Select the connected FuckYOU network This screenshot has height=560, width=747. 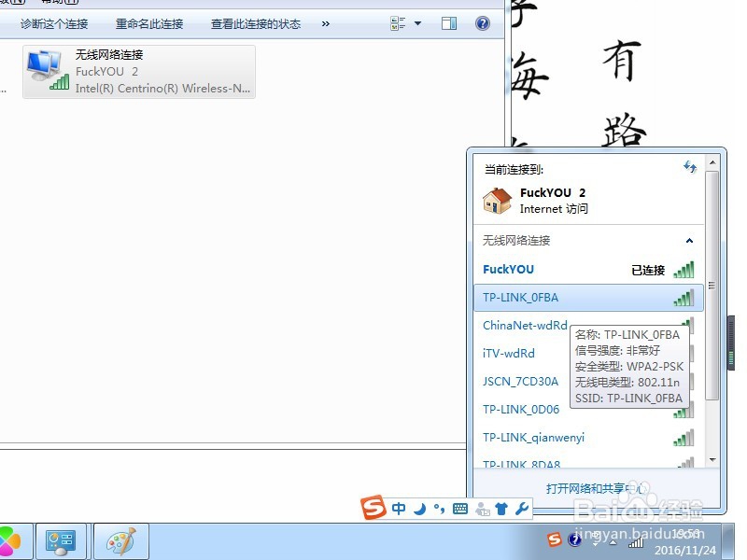(588, 270)
